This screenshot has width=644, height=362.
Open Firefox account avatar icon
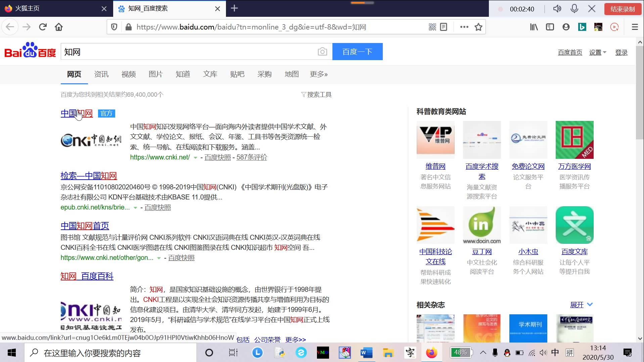coord(566,27)
